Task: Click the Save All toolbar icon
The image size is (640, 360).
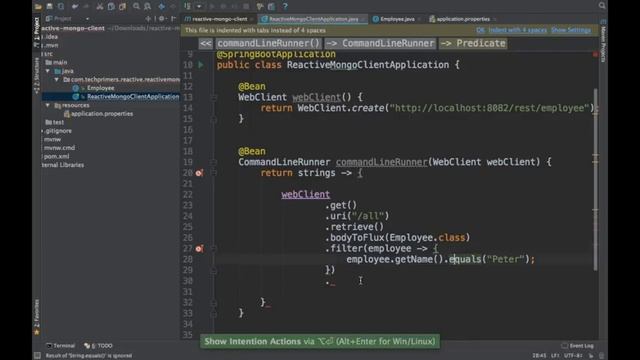Action: click(x=49, y=6)
